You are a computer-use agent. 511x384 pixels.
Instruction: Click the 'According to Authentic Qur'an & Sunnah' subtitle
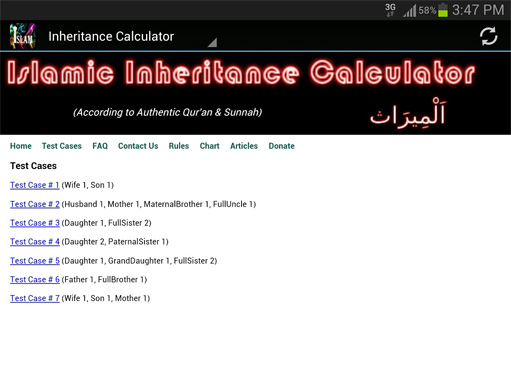tap(168, 112)
